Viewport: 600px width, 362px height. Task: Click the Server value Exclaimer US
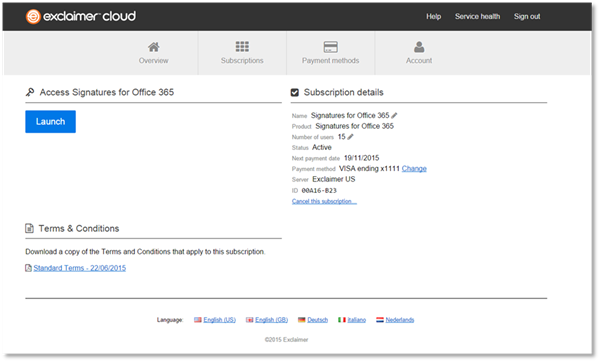(334, 179)
